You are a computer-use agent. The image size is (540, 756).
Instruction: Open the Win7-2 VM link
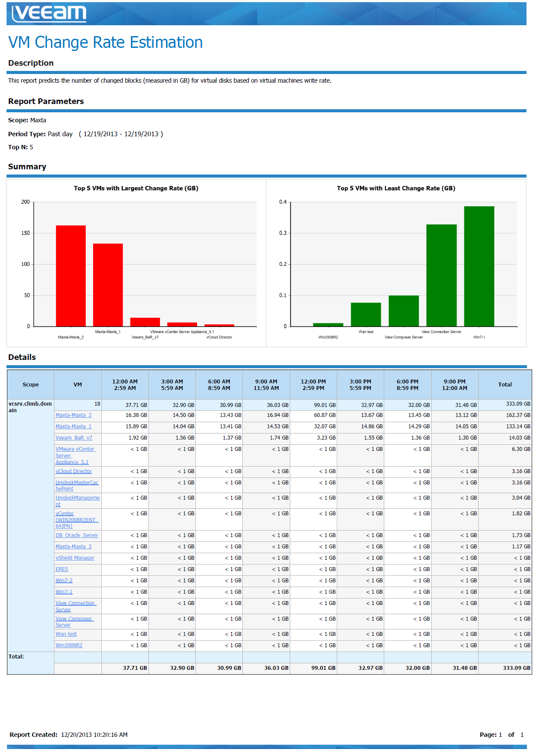click(64, 581)
